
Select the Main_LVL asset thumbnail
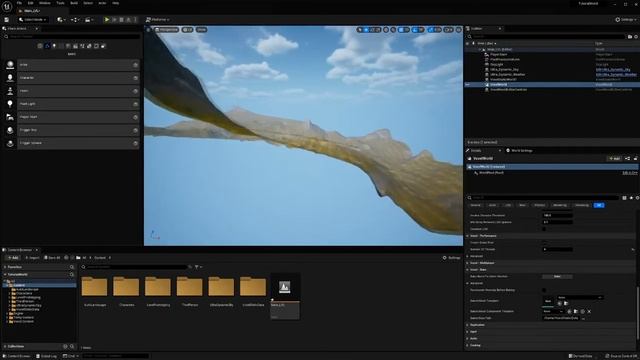tap(284, 287)
